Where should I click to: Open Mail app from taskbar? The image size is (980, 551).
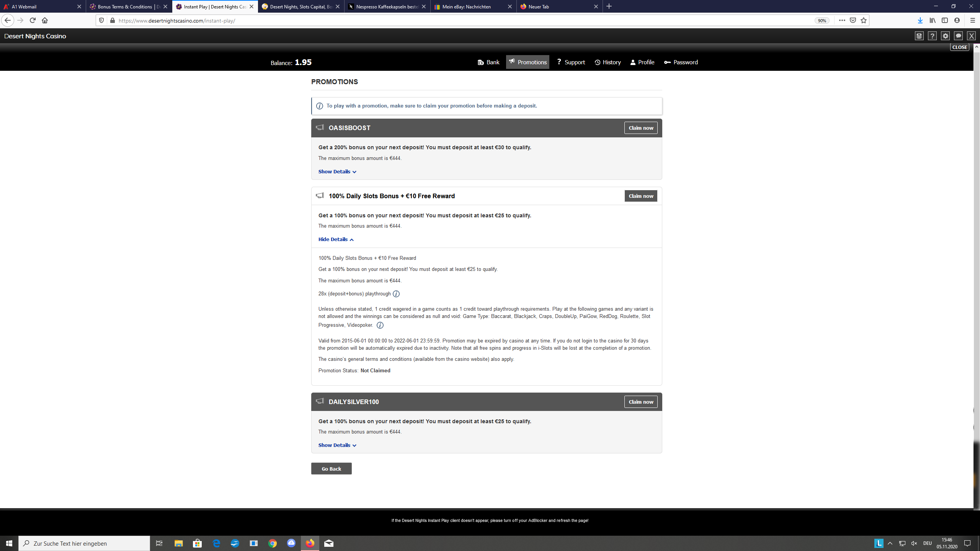point(329,543)
